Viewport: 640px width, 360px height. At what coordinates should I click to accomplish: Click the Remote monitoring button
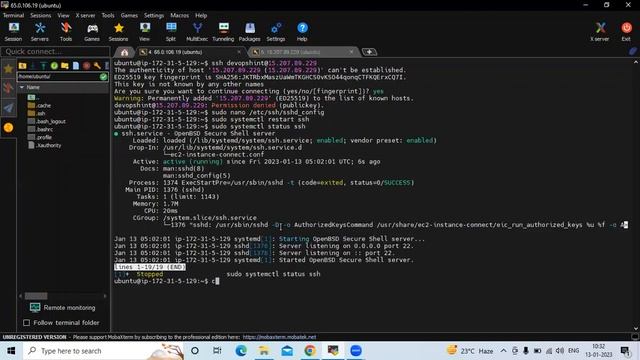[x=62, y=307]
